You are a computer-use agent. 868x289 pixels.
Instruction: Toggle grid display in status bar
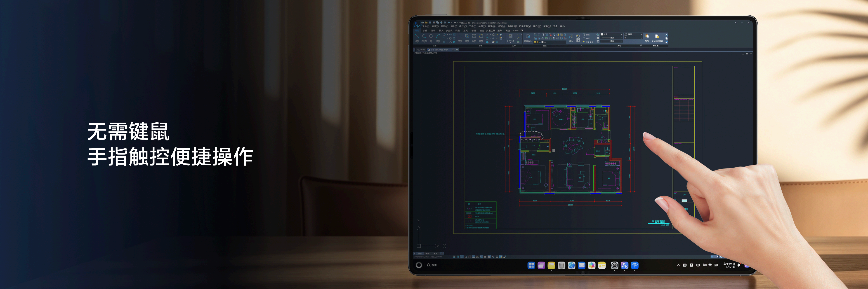click(458, 257)
